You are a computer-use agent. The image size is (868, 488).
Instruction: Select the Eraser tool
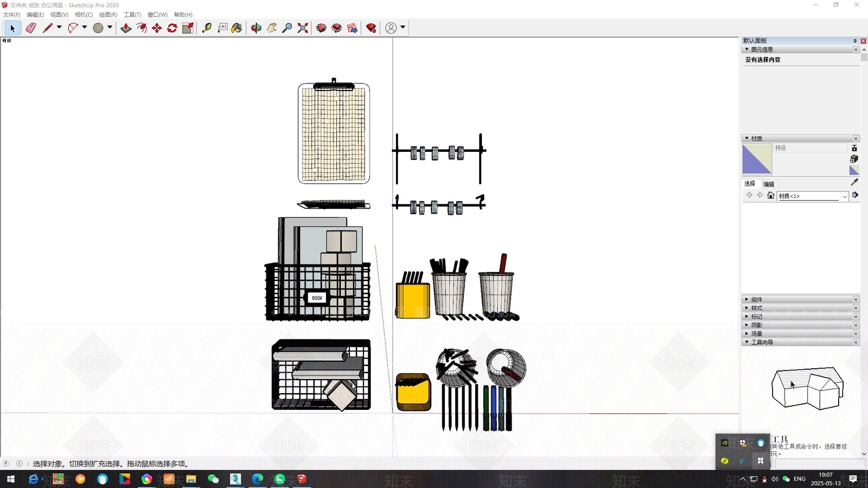coord(31,28)
